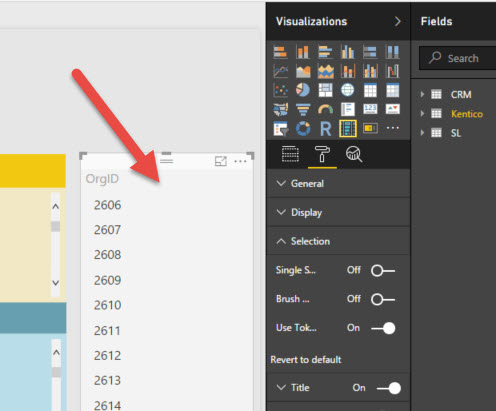Select the Table visualization
The width and height of the screenshot is (496, 411).
tap(370, 90)
